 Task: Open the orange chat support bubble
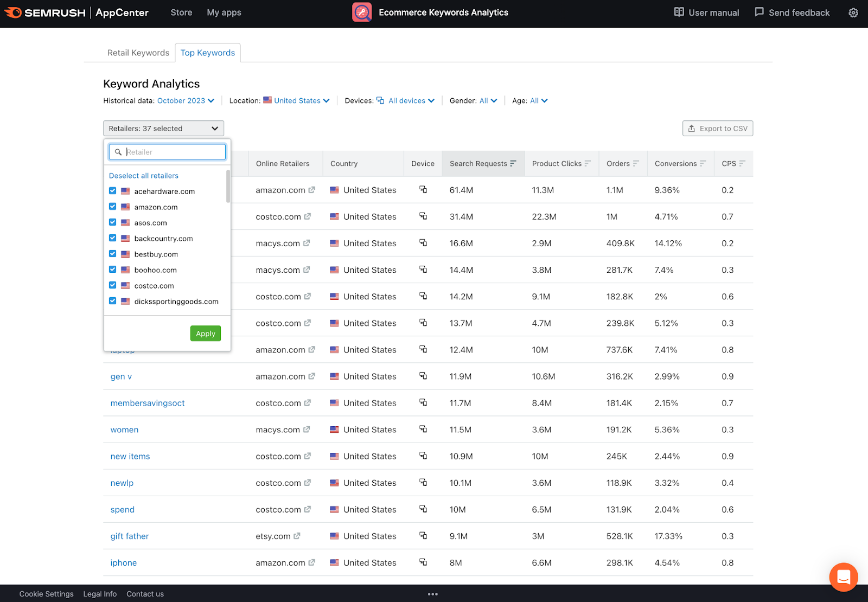click(x=843, y=577)
